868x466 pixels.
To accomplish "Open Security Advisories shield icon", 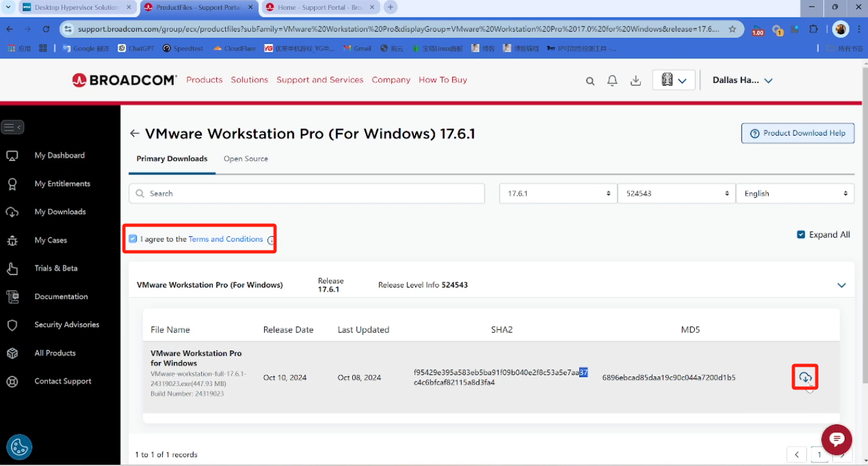I will point(12,325).
